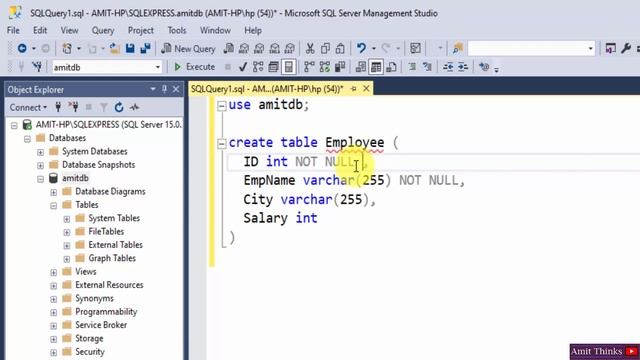
Task: Collapse the Databases tree node
Action: click(27, 138)
